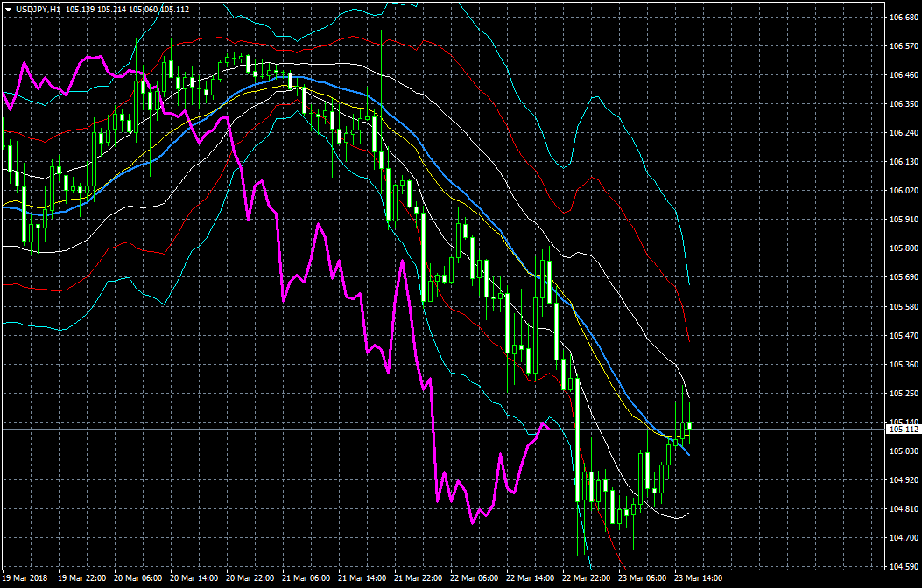Click the 22 Mar 06:00 time label
Screen dimensions: 922x588
point(475,579)
